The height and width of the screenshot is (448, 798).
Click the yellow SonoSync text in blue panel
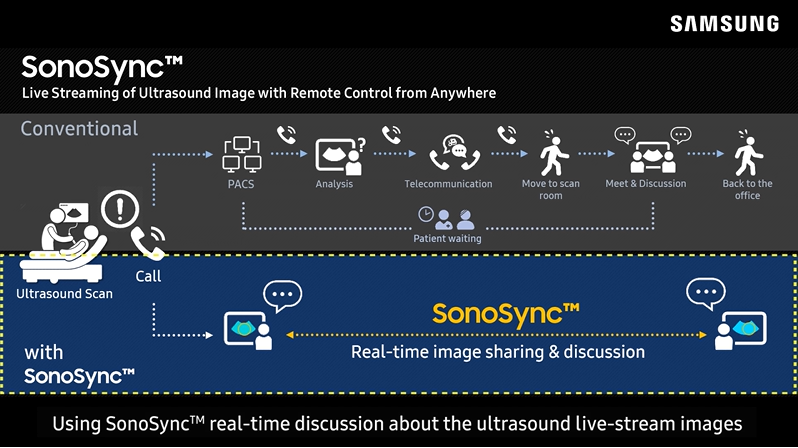tap(505, 313)
